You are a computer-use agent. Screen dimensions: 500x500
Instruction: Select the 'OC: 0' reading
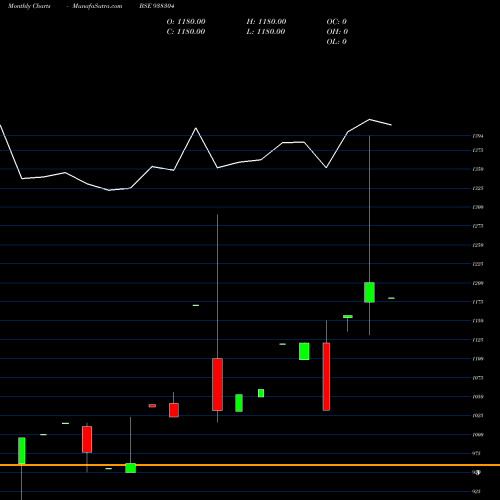point(337,22)
